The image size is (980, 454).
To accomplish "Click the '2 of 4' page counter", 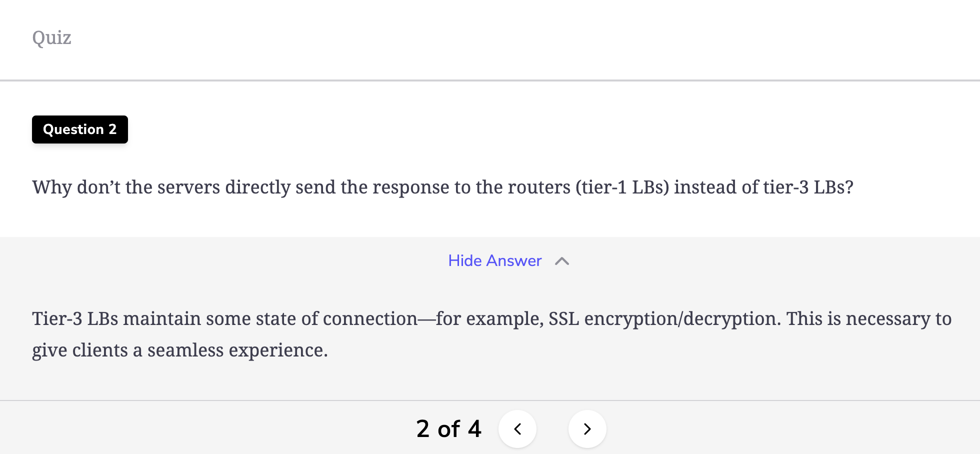I will coord(448,428).
